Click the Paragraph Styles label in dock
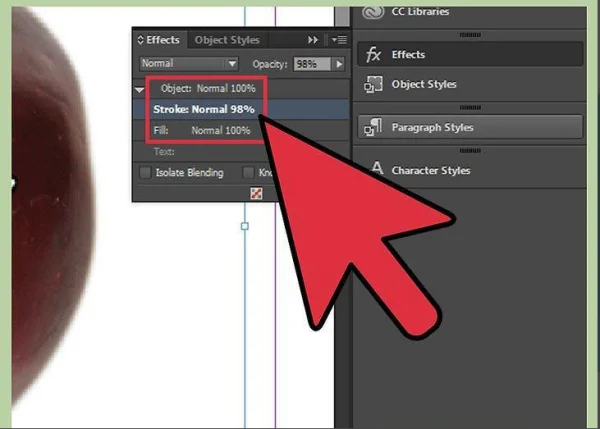Screen dimensions: 600x429 pos(432,127)
